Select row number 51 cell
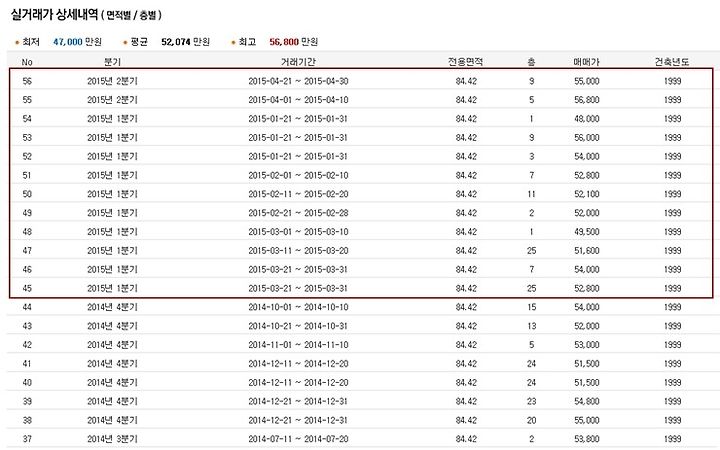The width and height of the screenshot is (720, 450). [27, 175]
